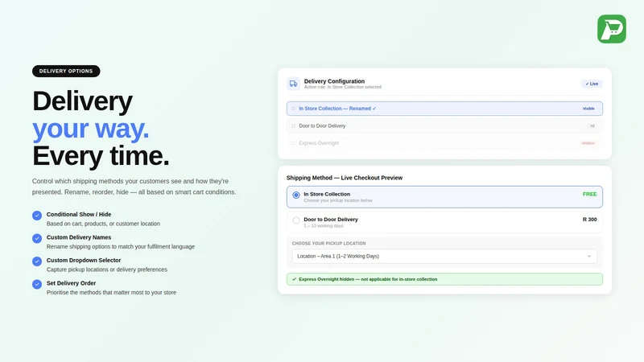
Task: Grab the drag handle for In Store Collection
Action: tap(293, 109)
